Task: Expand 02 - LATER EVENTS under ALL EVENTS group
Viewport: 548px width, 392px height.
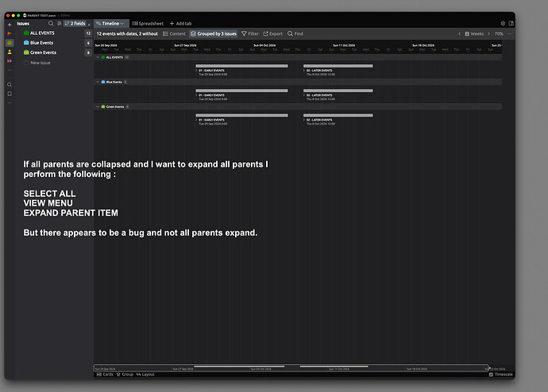Action: pyautogui.click(x=304, y=71)
